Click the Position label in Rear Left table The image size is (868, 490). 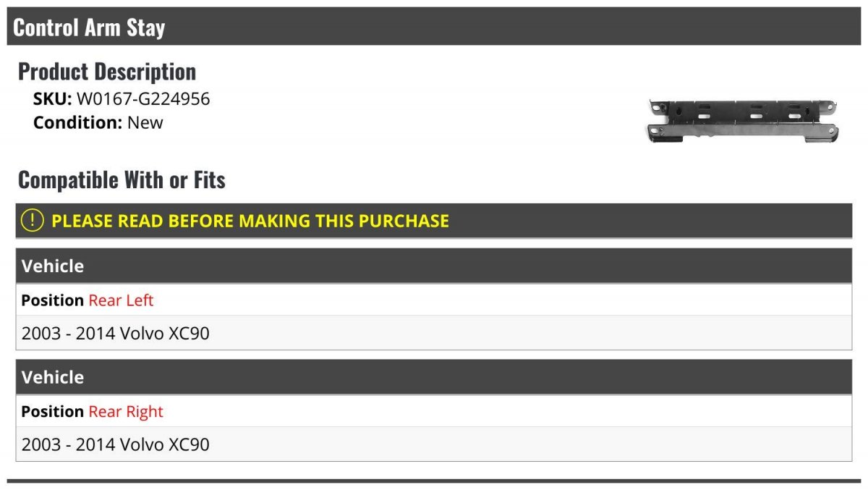pos(53,300)
